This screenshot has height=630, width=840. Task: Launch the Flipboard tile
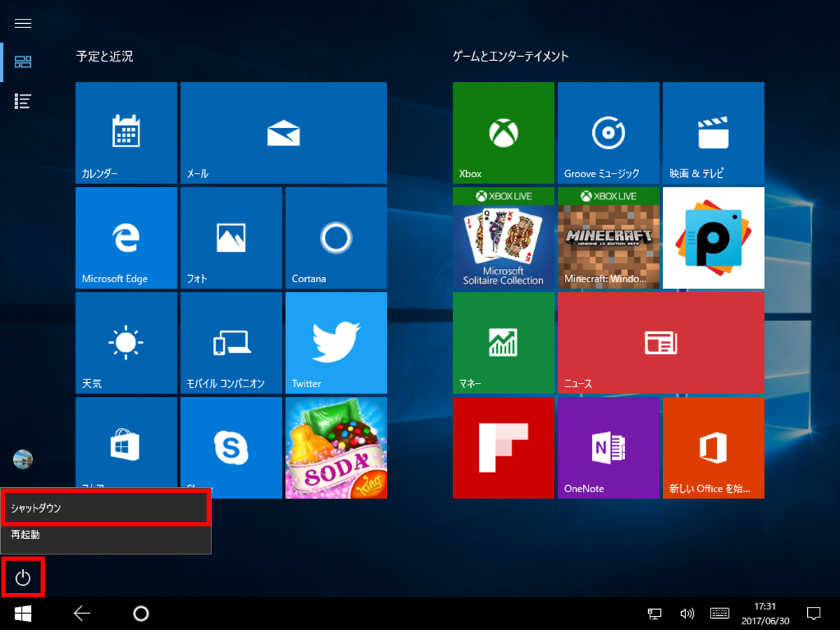click(x=503, y=448)
